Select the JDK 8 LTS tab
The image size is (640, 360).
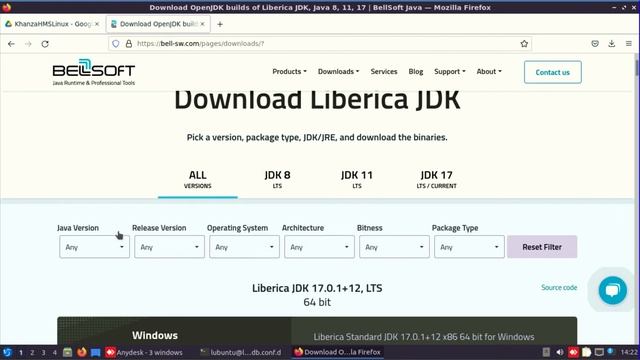pos(277,179)
